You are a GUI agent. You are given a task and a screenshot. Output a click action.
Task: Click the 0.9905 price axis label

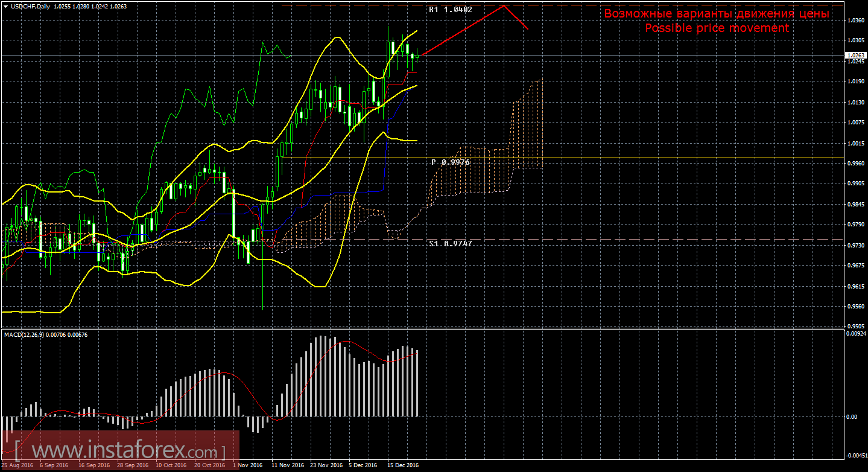[x=855, y=184]
